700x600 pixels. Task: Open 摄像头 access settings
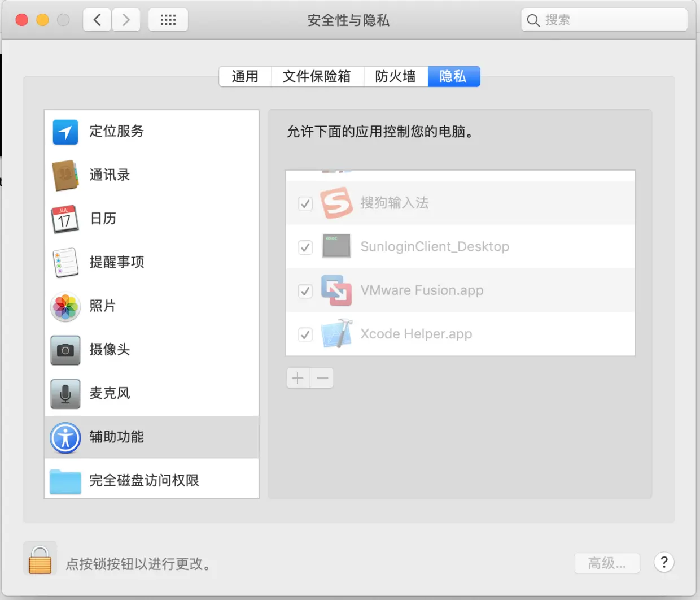click(110, 350)
